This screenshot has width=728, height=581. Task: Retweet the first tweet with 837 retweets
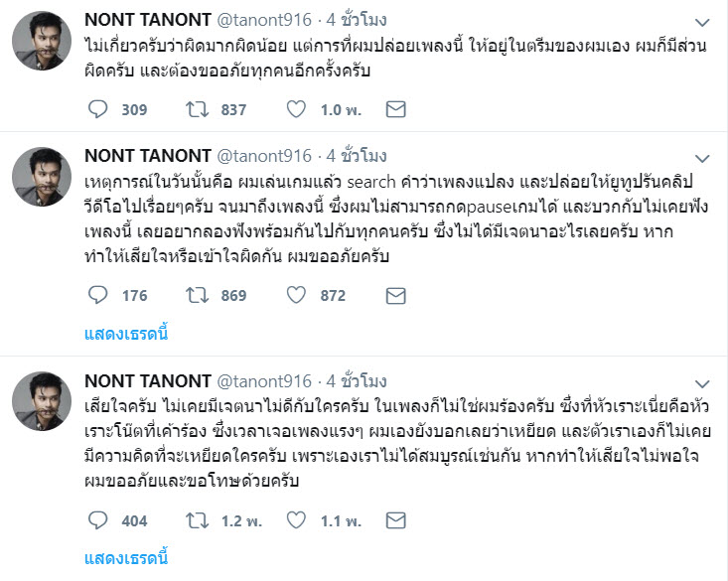point(198,109)
